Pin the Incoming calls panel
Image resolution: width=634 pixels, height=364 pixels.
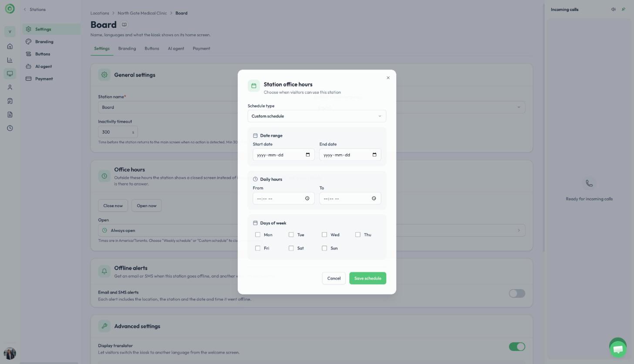point(624,9)
